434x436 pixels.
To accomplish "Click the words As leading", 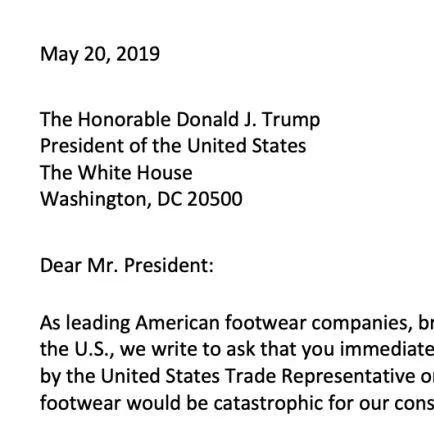I will [85, 324].
